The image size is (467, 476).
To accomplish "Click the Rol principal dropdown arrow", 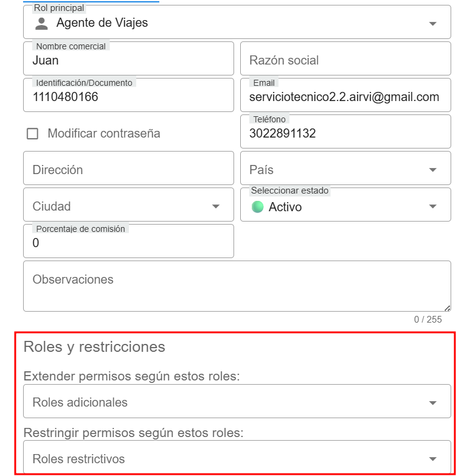I will click(432, 24).
